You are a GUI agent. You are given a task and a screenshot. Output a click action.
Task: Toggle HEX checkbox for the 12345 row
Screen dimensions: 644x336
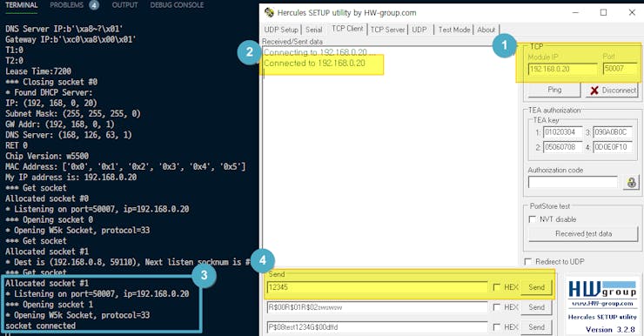pos(497,287)
